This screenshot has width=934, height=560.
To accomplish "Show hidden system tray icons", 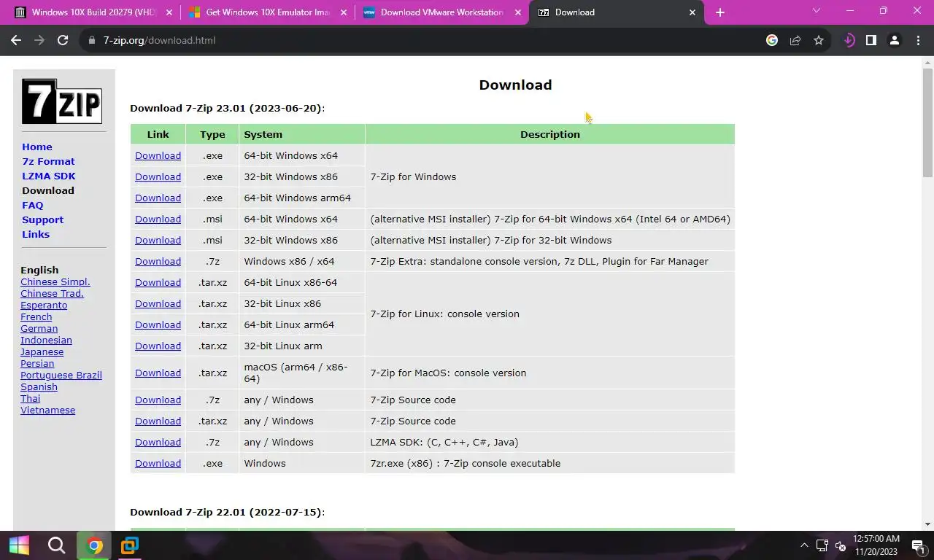I will pyautogui.click(x=804, y=545).
